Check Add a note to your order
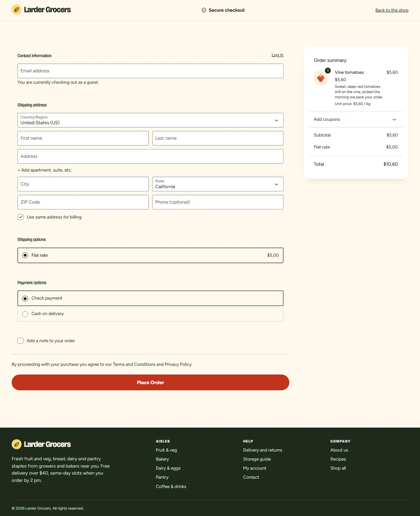 pos(20,341)
